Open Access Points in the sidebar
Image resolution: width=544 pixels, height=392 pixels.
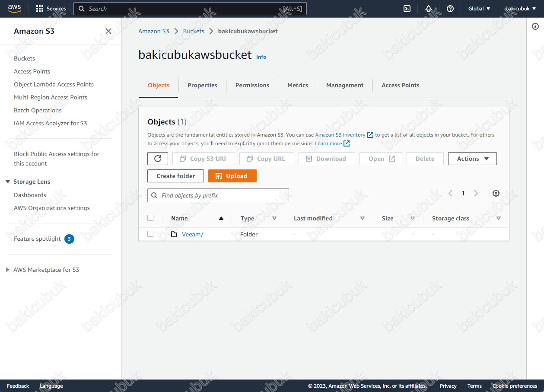[x=32, y=71]
